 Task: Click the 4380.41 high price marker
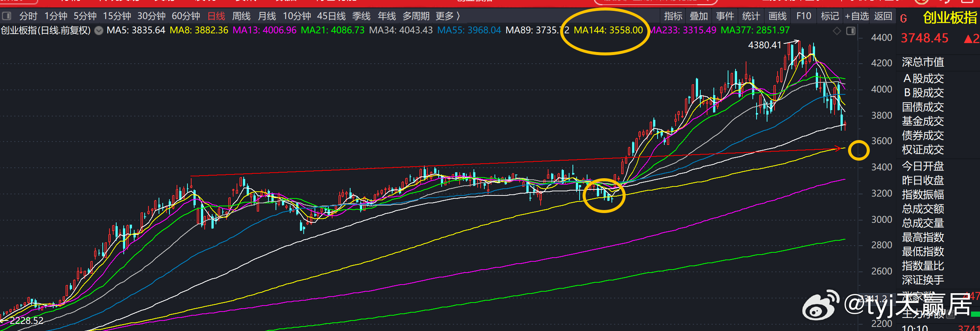click(764, 45)
